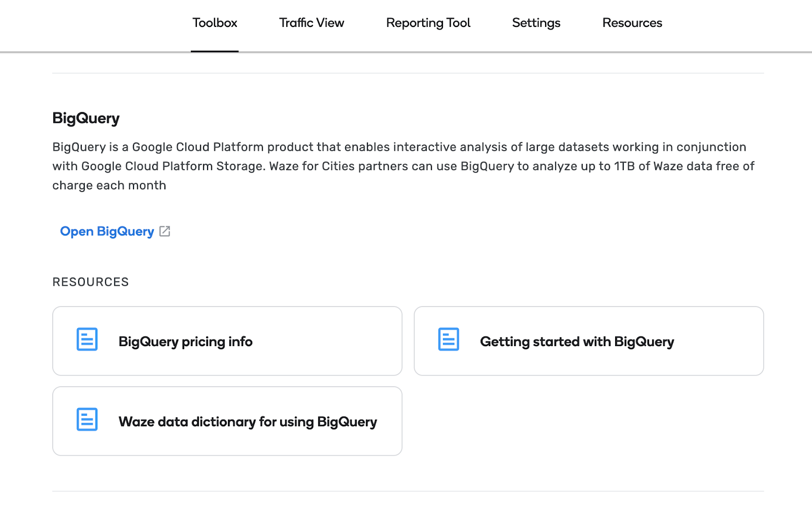This screenshot has width=812, height=506.
Task: Select the Resources tab
Action: click(632, 23)
